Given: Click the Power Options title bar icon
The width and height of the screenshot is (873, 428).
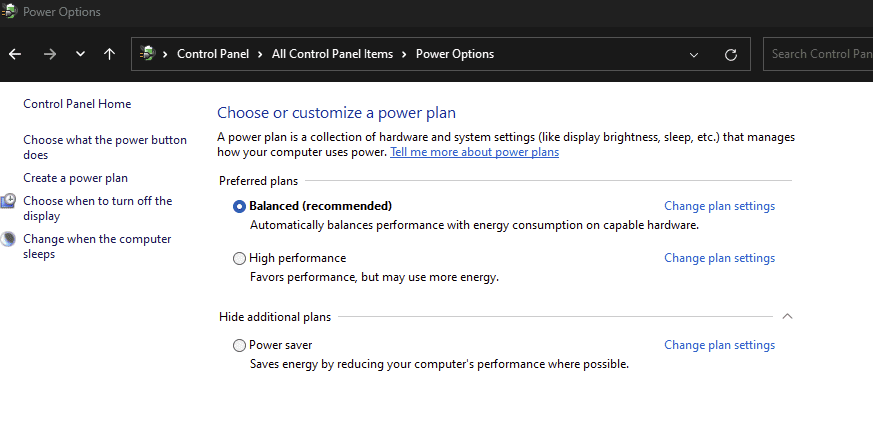Looking at the screenshot, I should (x=9, y=11).
